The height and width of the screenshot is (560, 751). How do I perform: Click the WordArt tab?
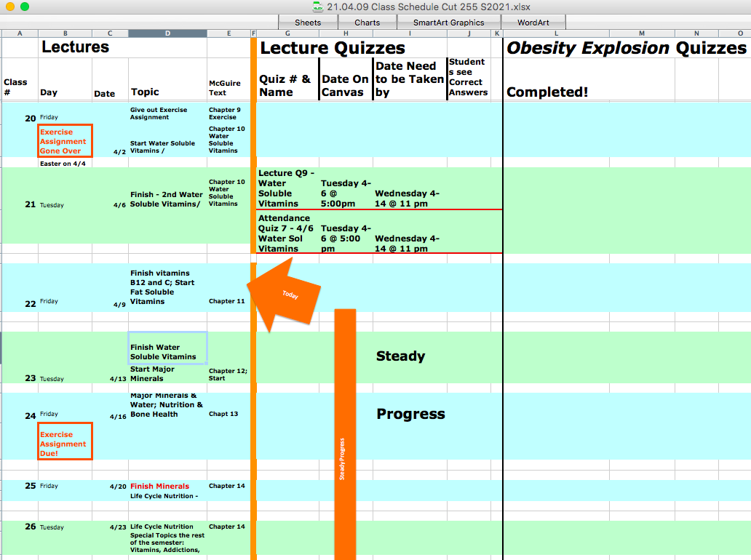(533, 23)
